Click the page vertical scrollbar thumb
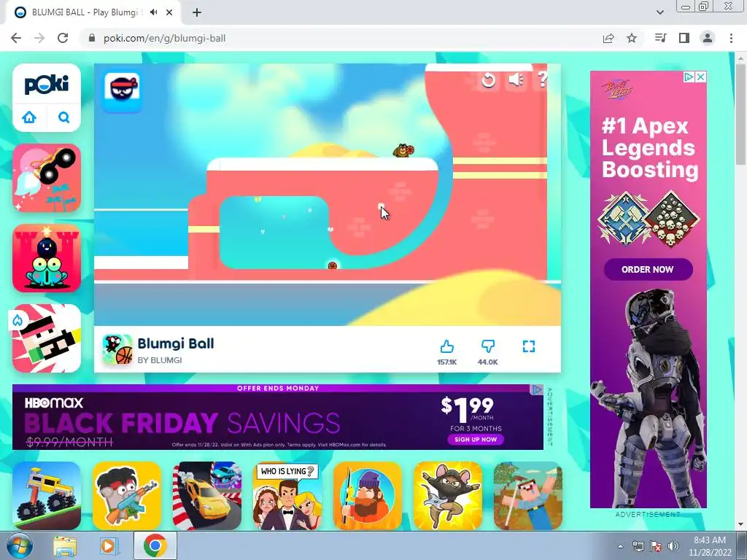The height and width of the screenshot is (560, 747). (740, 114)
